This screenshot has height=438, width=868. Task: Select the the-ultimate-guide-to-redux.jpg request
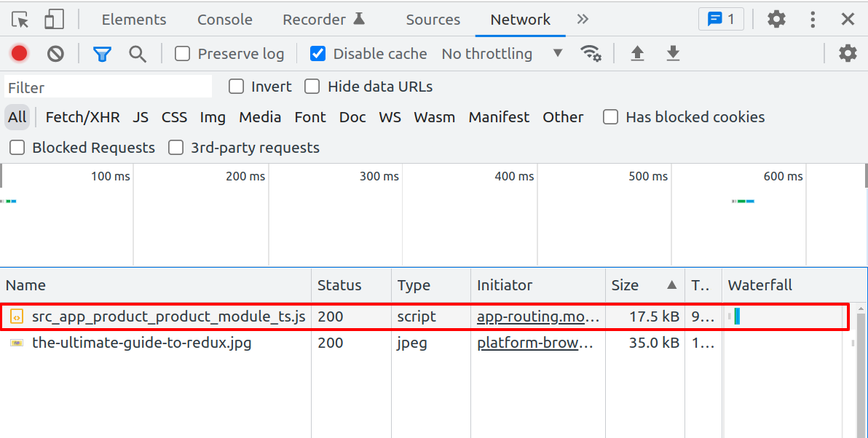pos(142,343)
